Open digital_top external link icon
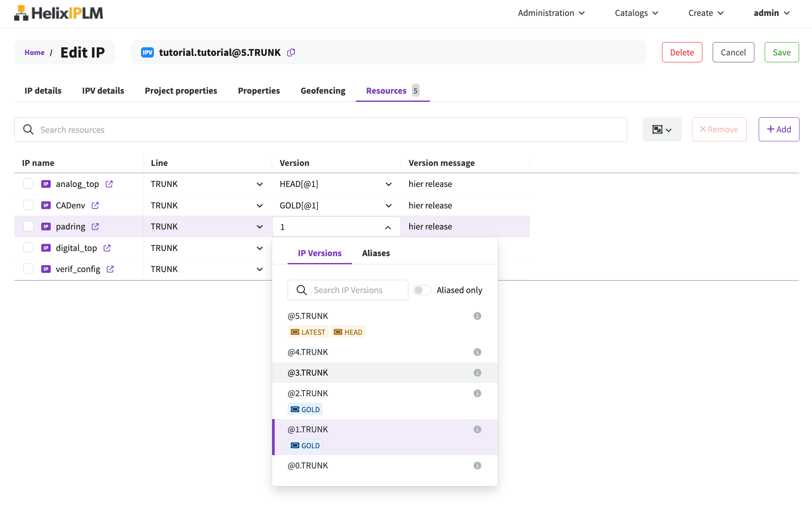 tap(107, 248)
